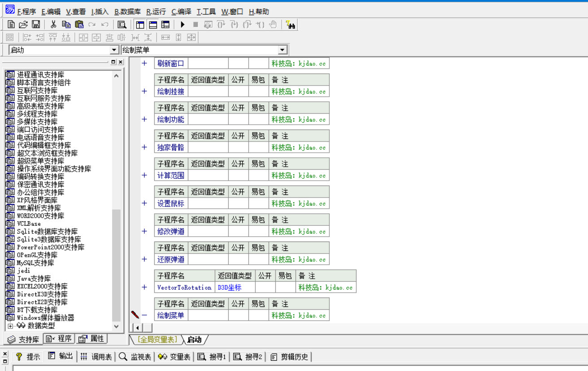Toggle the third panel layout button
The image size is (588, 371).
click(166, 25)
